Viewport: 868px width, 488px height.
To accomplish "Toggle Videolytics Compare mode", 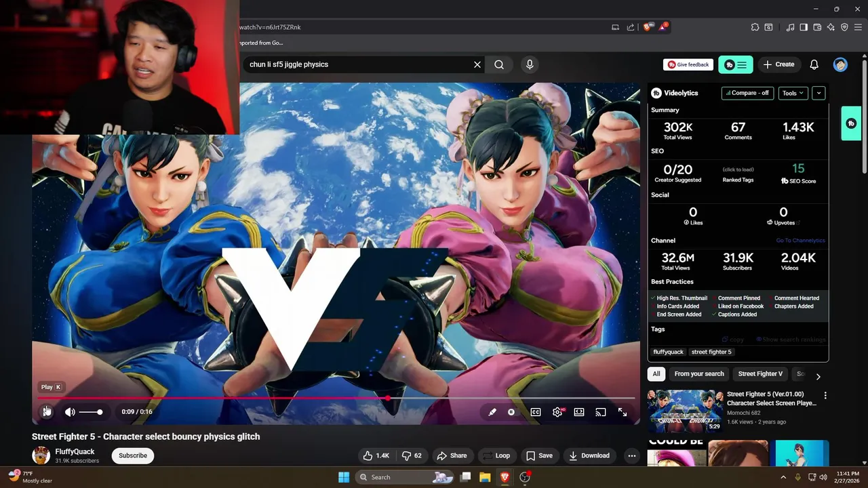I will coord(747,93).
